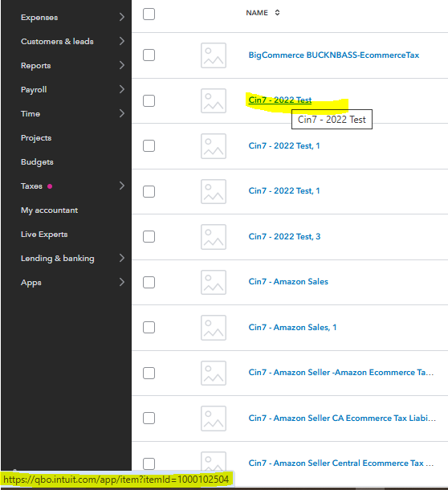The width and height of the screenshot is (448, 490).
Task: Open the Cin7 - 2022 Test, 3 item link
Action: [x=284, y=236]
